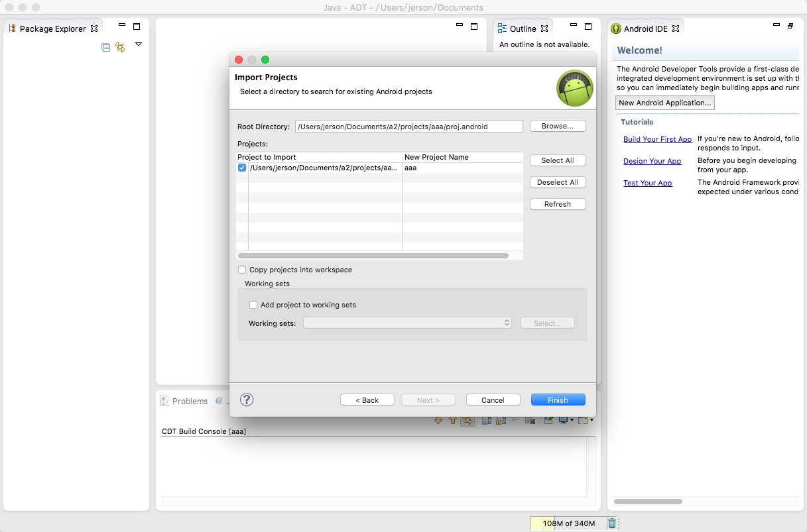Click the next error down arrow in console toolbar
The image size is (807, 532).
pyautogui.click(x=438, y=420)
